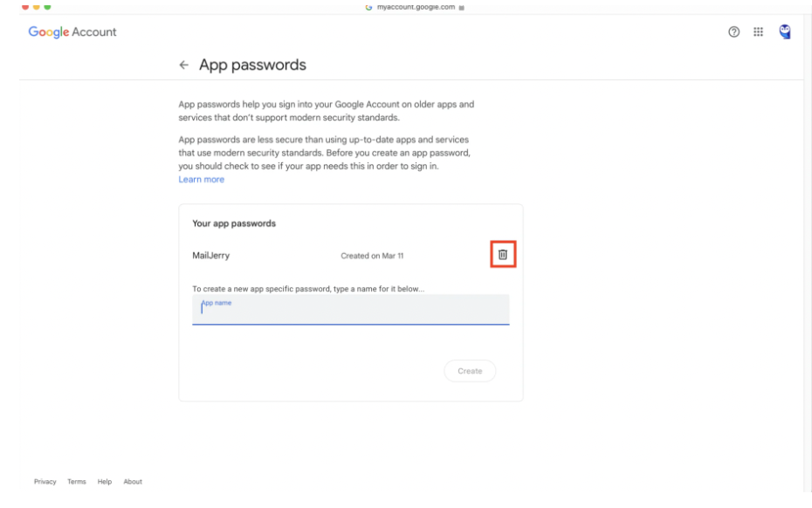This screenshot has width=812, height=508.
Task: Click the Create button
Action: (470, 371)
